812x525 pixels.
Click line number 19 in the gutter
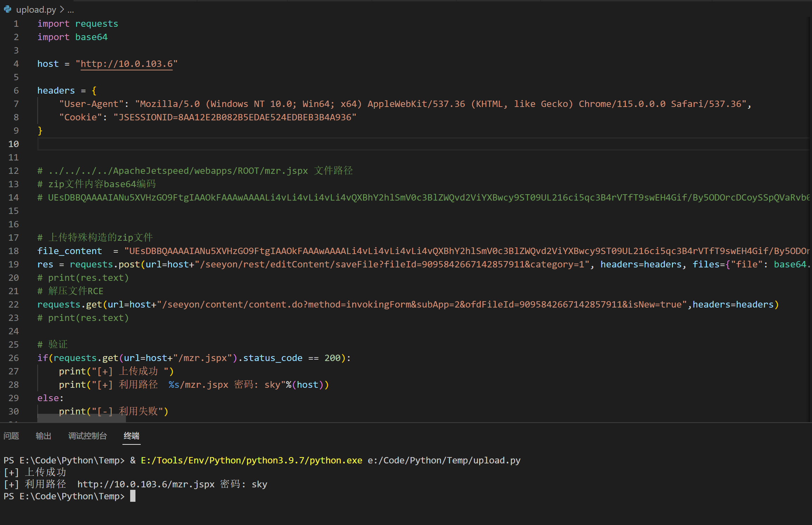[x=14, y=264]
